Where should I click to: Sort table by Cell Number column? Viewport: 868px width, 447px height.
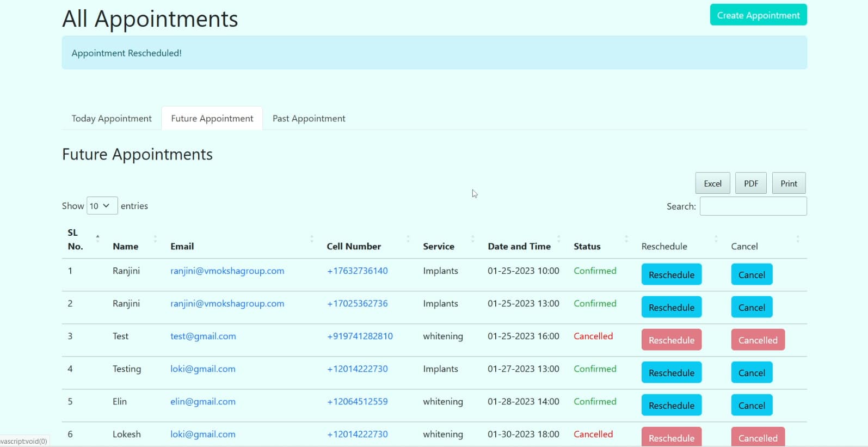(x=354, y=247)
